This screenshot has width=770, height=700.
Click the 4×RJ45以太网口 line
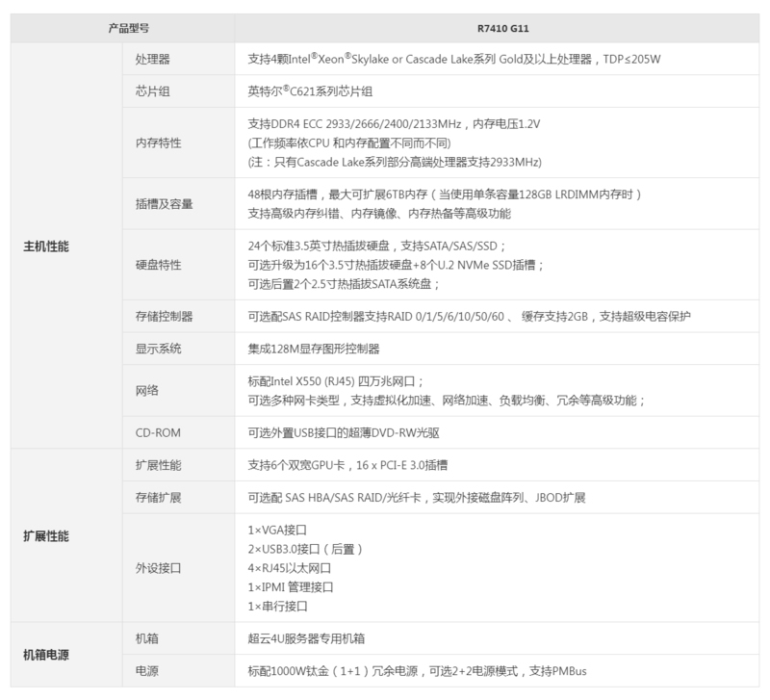(290, 568)
